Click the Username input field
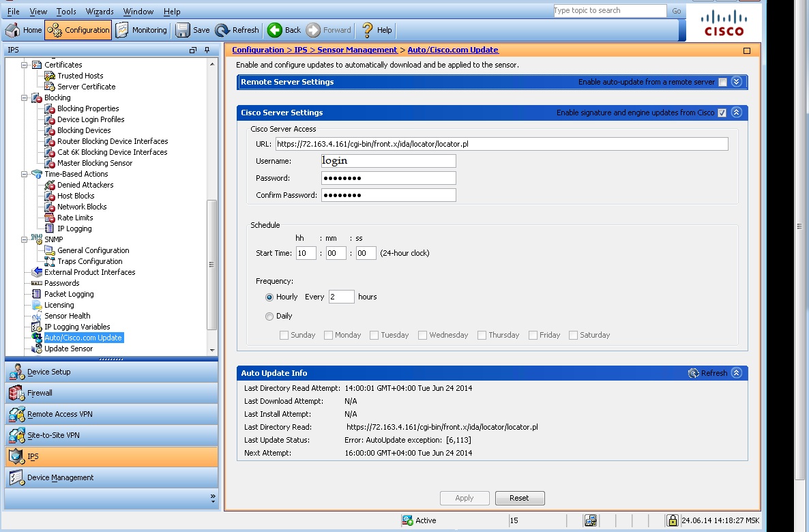The image size is (809, 532). (x=389, y=161)
